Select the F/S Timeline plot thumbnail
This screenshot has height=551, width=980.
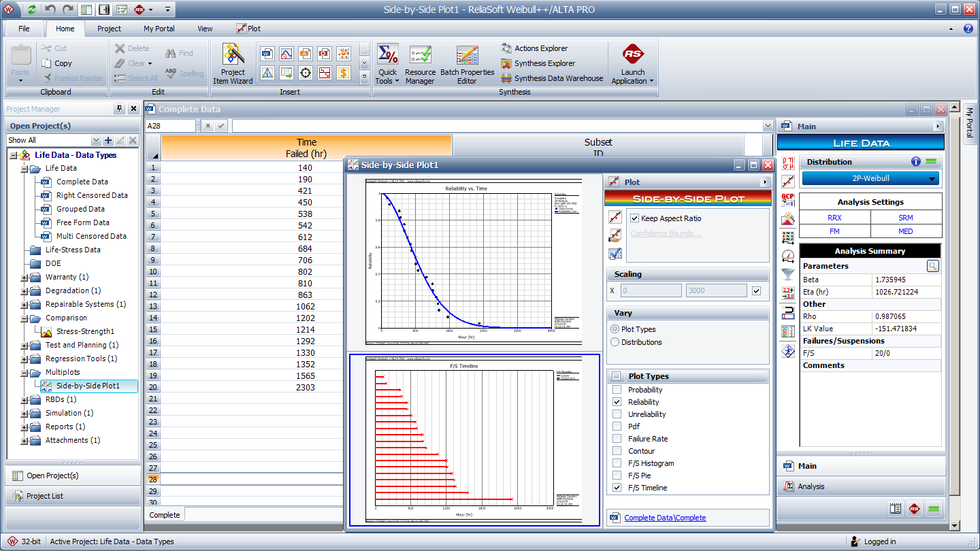point(474,439)
